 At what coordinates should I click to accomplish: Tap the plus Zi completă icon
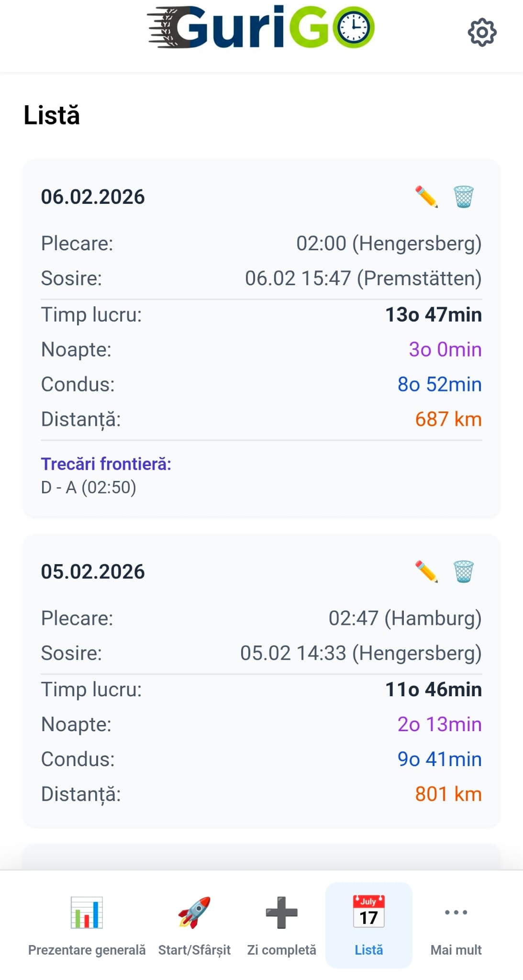[x=281, y=912]
